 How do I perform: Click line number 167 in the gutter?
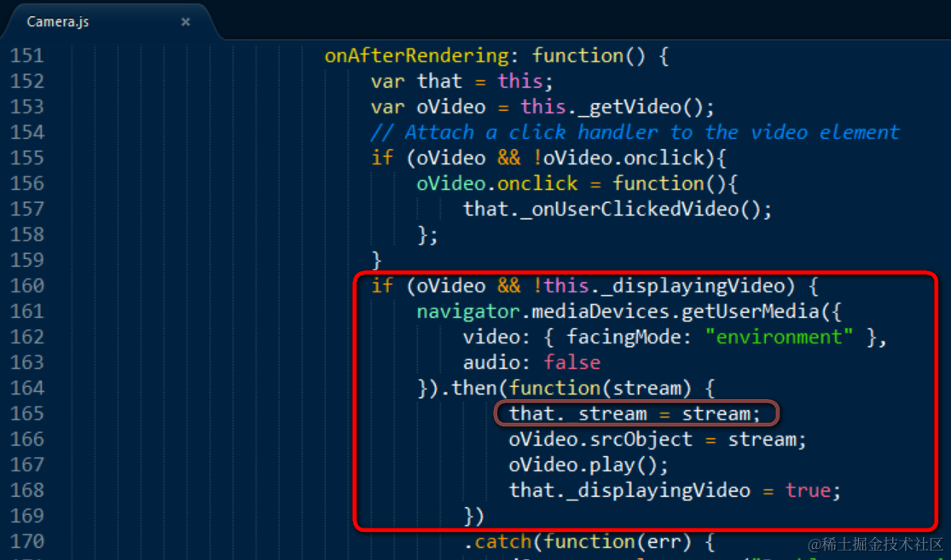(27, 465)
